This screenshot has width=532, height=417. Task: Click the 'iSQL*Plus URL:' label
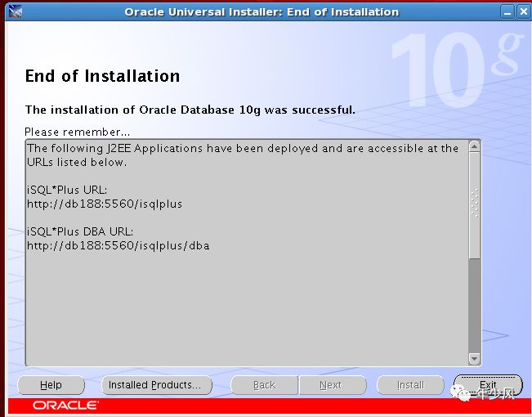pyautogui.click(x=67, y=190)
